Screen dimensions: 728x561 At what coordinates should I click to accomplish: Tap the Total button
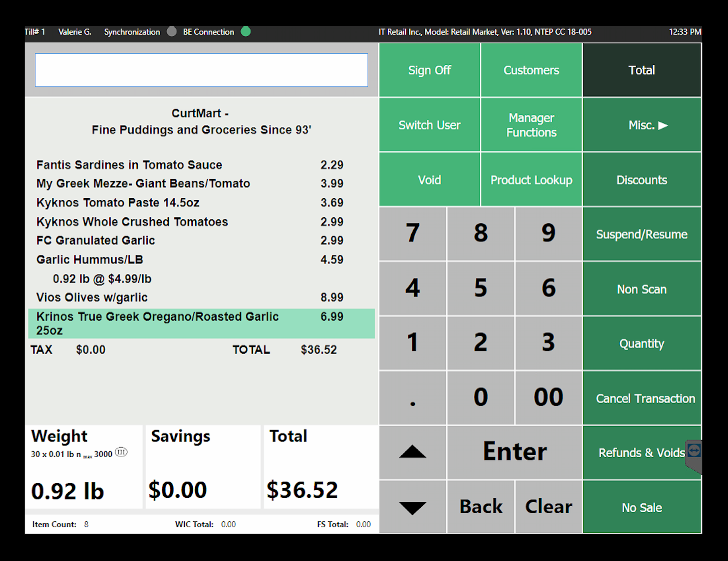[x=642, y=70]
